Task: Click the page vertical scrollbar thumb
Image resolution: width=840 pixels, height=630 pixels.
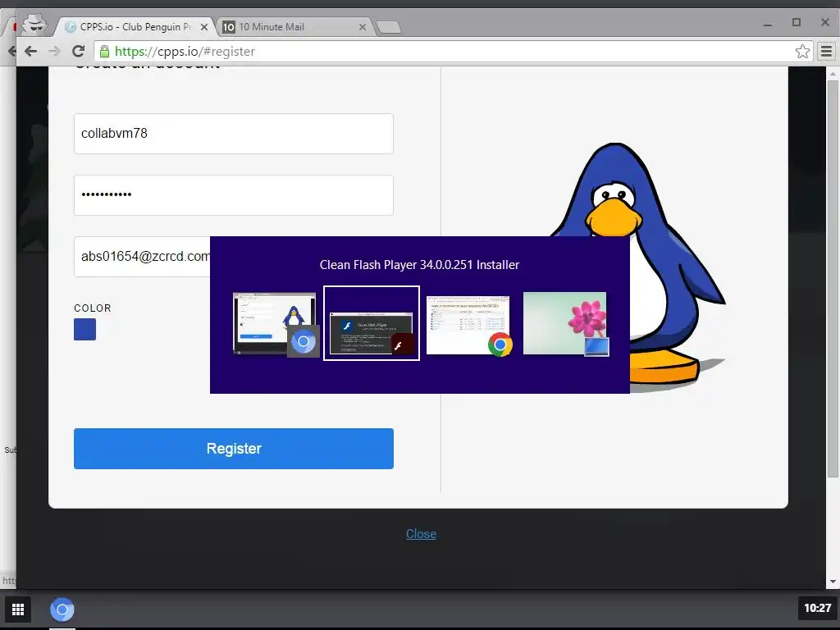Action: click(x=833, y=279)
